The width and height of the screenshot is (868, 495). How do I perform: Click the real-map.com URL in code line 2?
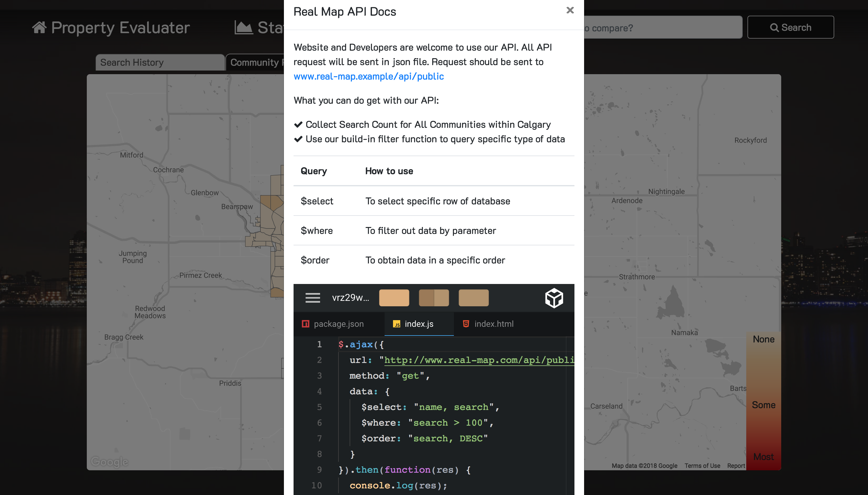[x=479, y=360]
